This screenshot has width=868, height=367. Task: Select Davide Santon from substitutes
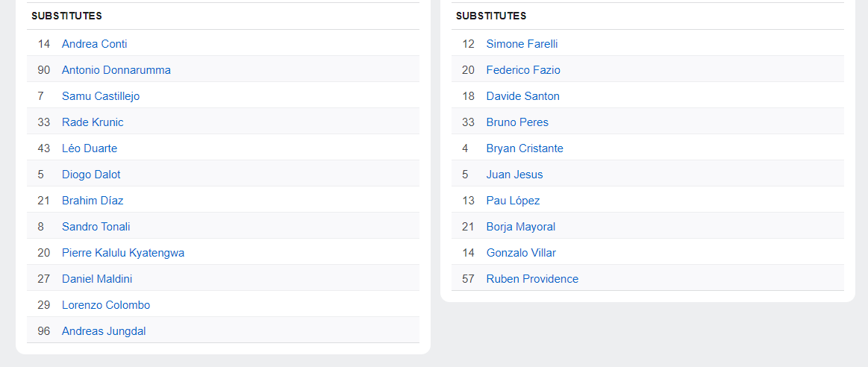522,96
